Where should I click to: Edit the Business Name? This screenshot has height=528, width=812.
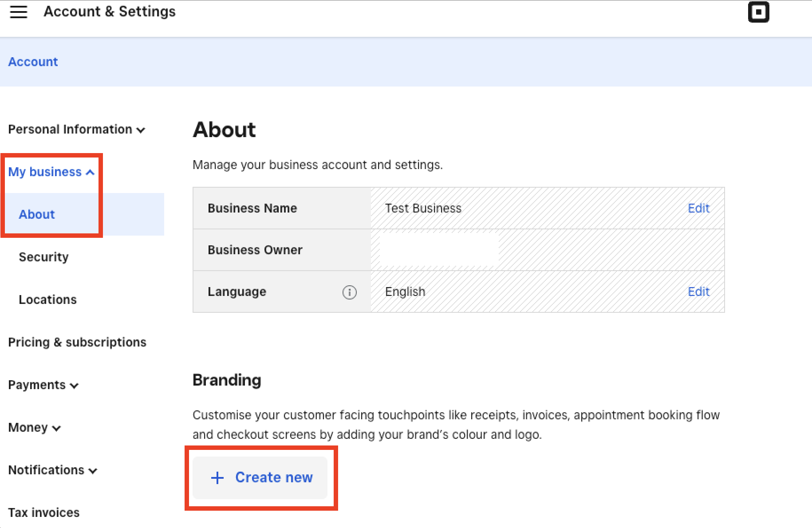[x=698, y=208]
